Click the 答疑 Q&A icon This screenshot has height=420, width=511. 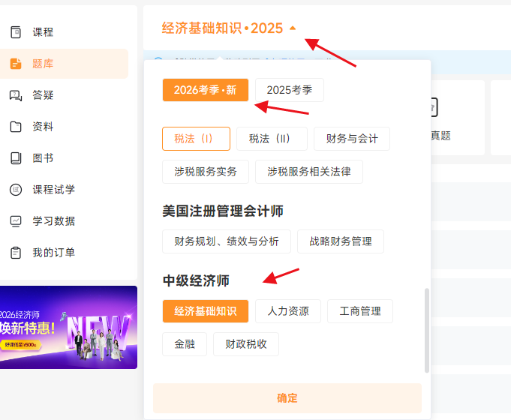(15, 95)
